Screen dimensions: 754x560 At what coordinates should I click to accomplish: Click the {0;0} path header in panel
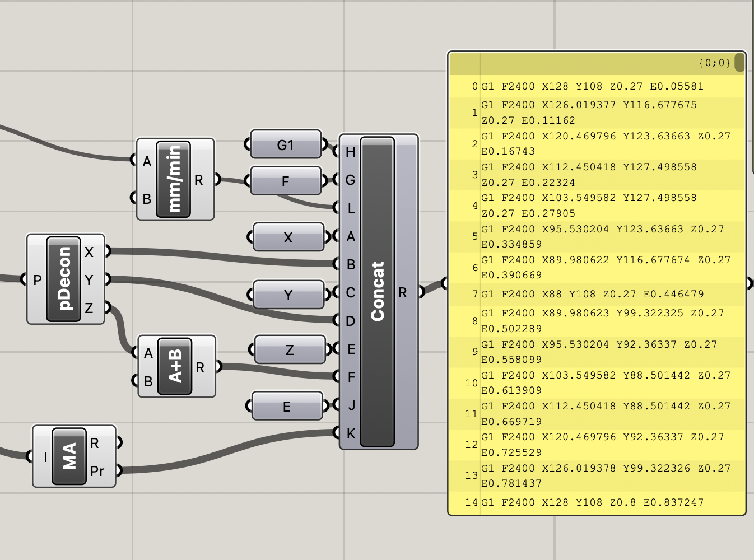click(714, 63)
